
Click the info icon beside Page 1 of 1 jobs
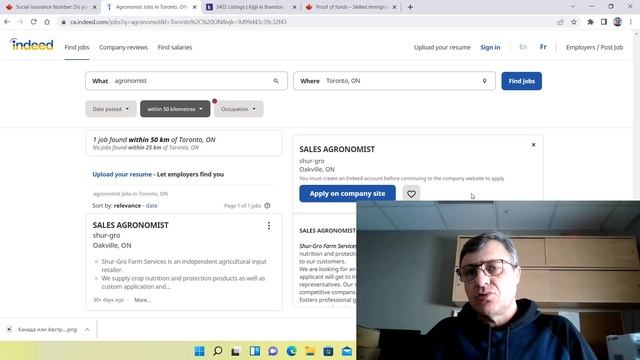coord(267,206)
